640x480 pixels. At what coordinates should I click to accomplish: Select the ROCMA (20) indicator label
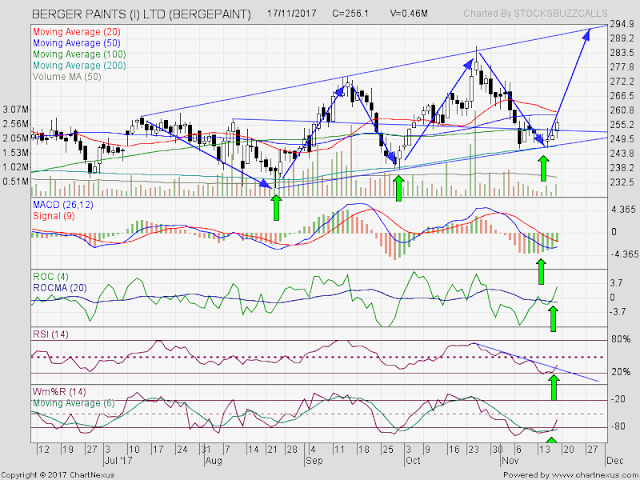[60, 288]
